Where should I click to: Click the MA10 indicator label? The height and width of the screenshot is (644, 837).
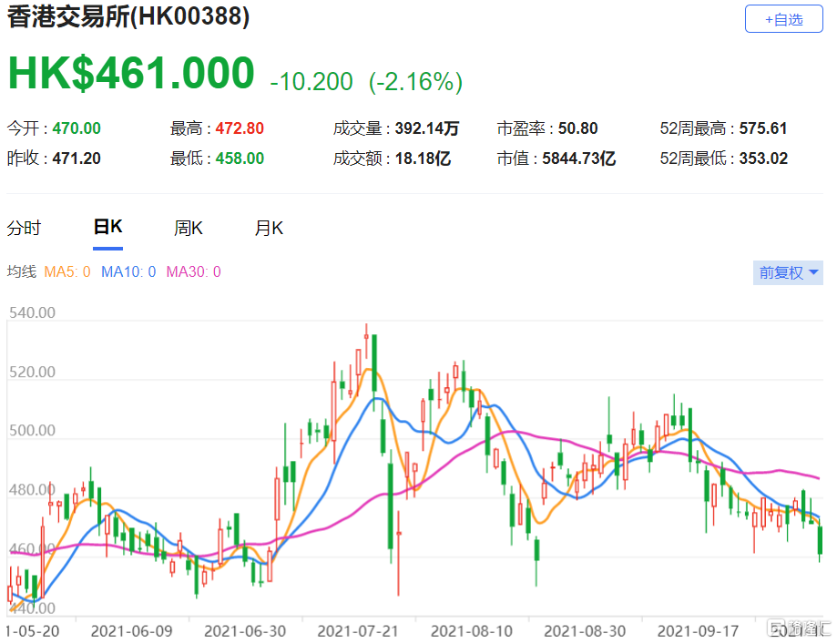tap(128, 271)
